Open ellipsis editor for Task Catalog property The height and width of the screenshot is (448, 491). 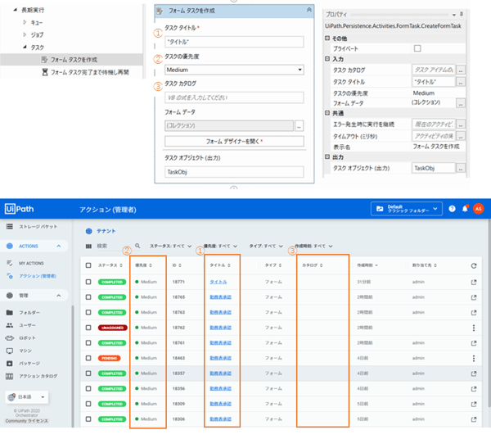point(461,70)
